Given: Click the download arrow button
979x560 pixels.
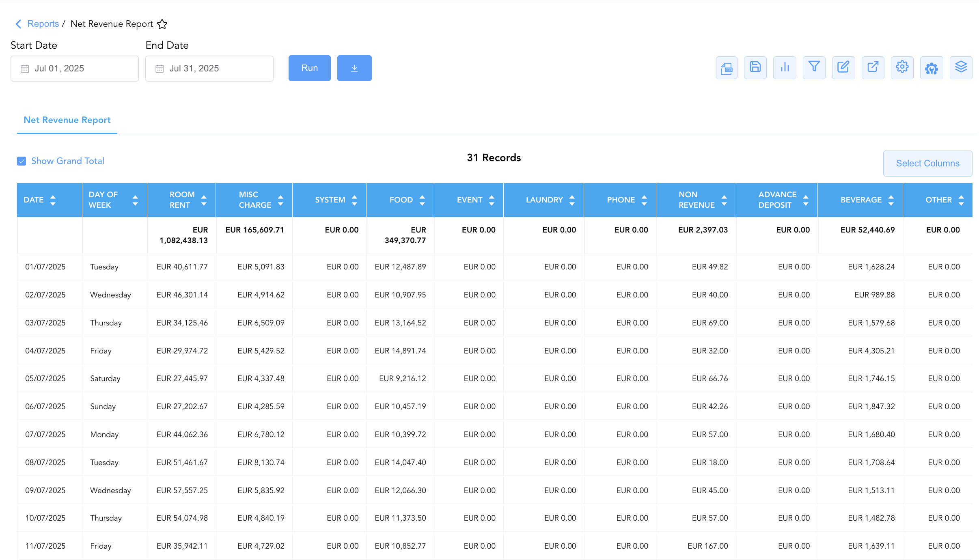Looking at the screenshot, I should (x=354, y=68).
